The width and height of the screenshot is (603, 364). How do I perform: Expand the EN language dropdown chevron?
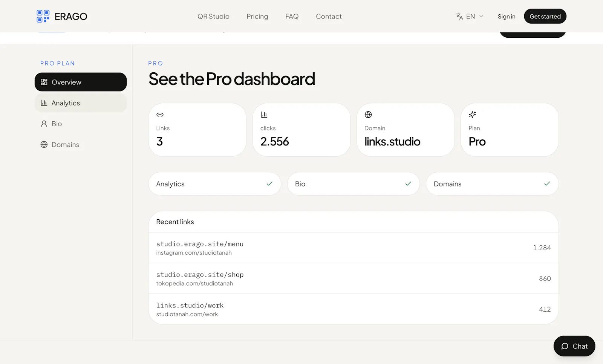click(481, 16)
